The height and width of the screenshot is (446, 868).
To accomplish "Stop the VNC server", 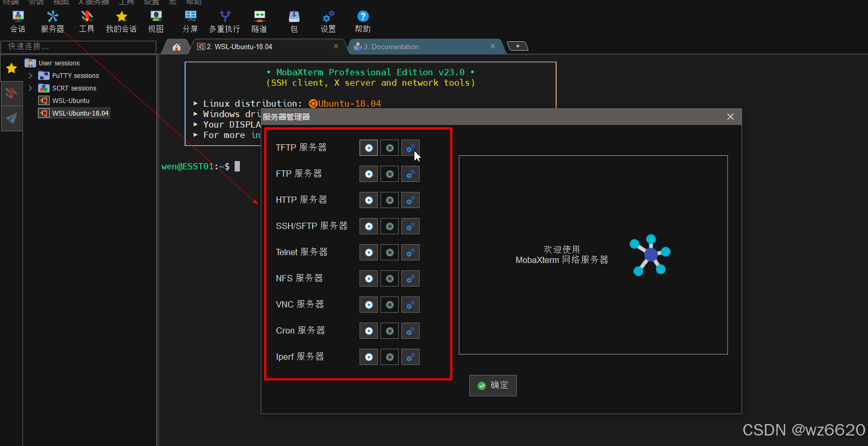I will (x=389, y=305).
